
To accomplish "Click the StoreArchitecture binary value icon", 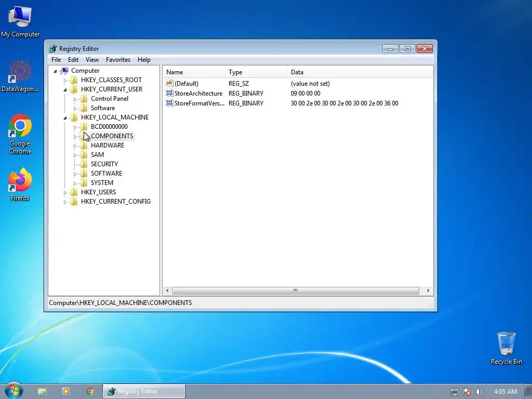I will click(x=169, y=93).
